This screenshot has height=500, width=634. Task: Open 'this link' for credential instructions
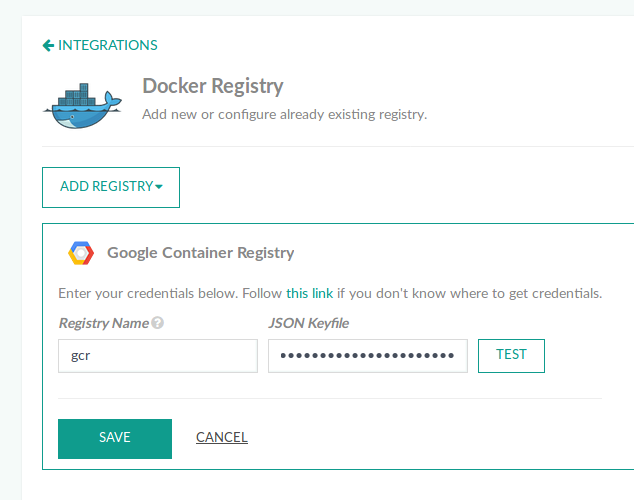309,293
